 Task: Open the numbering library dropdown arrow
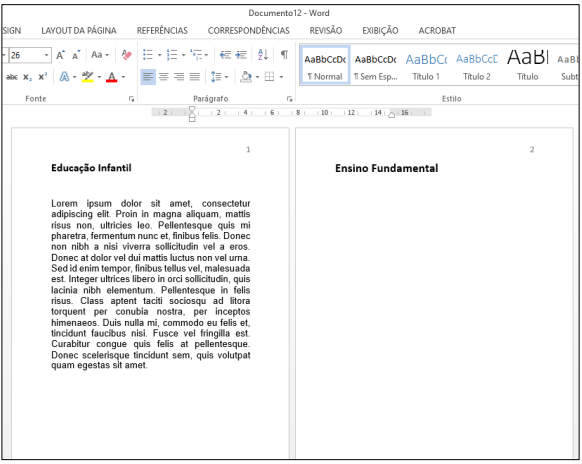tap(183, 56)
